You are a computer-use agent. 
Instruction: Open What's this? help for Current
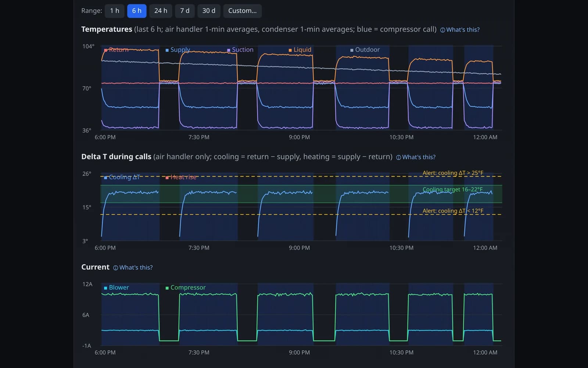pyautogui.click(x=133, y=268)
